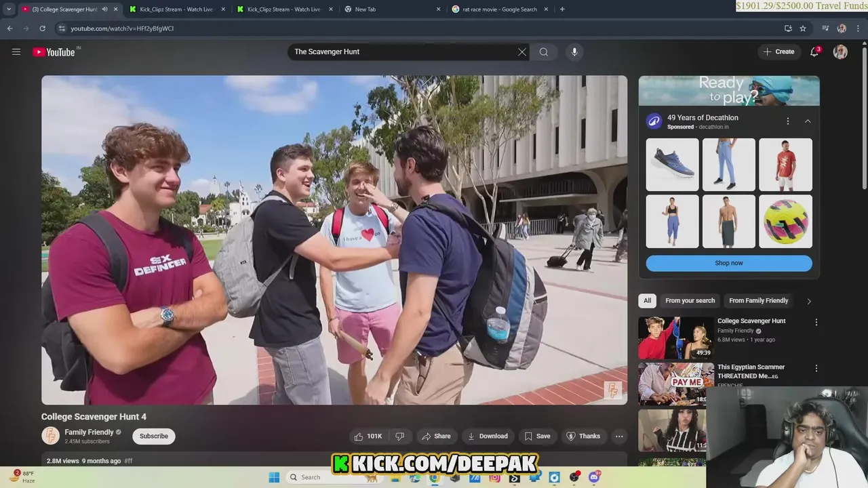868x488 pixels.
Task: Dislike the video with thumbs down
Action: coord(400,436)
